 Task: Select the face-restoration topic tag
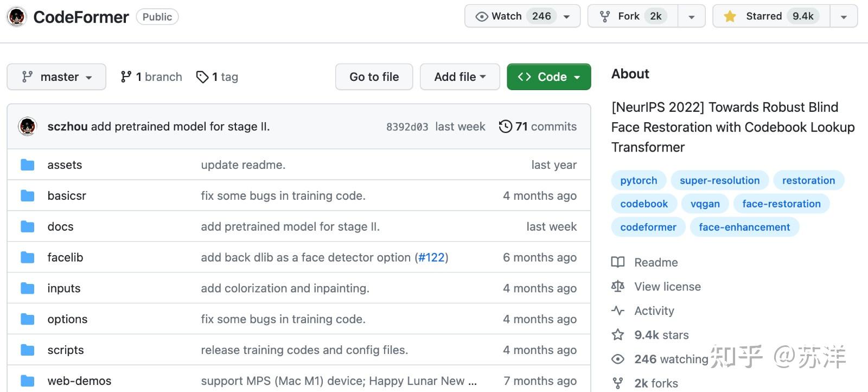[x=781, y=204]
